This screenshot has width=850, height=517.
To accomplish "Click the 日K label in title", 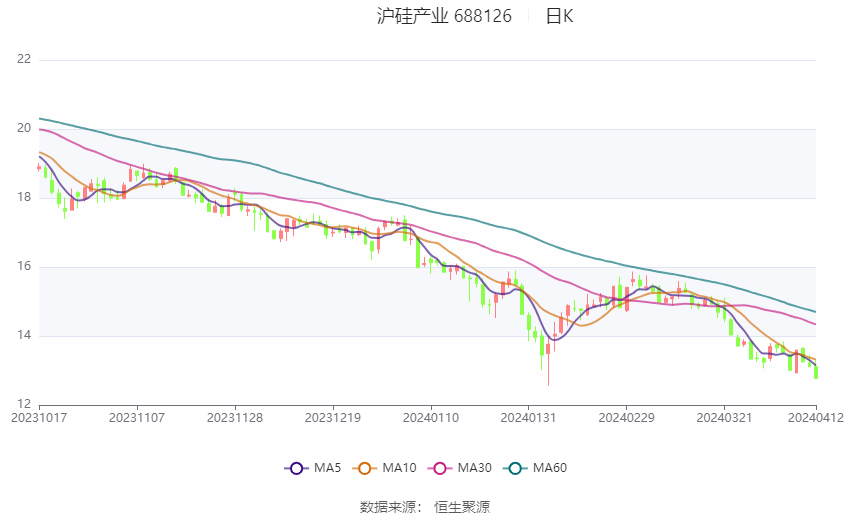I will click(559, 16).
